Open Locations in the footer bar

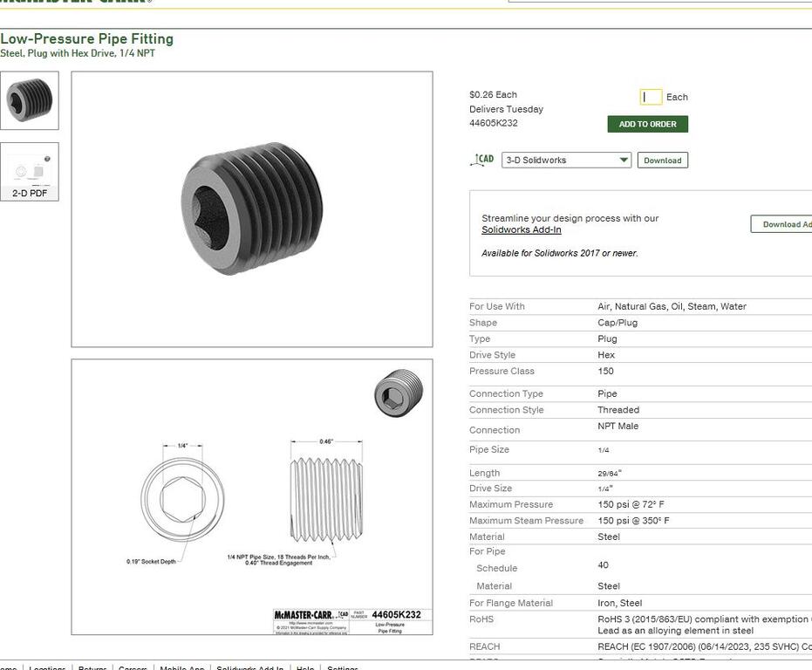(47, 668)
